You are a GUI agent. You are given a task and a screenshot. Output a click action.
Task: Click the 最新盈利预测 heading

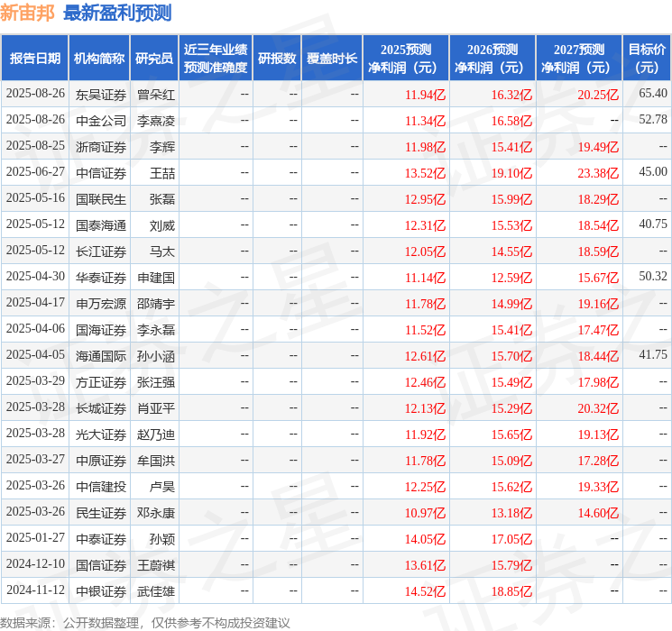click(117, 13)
